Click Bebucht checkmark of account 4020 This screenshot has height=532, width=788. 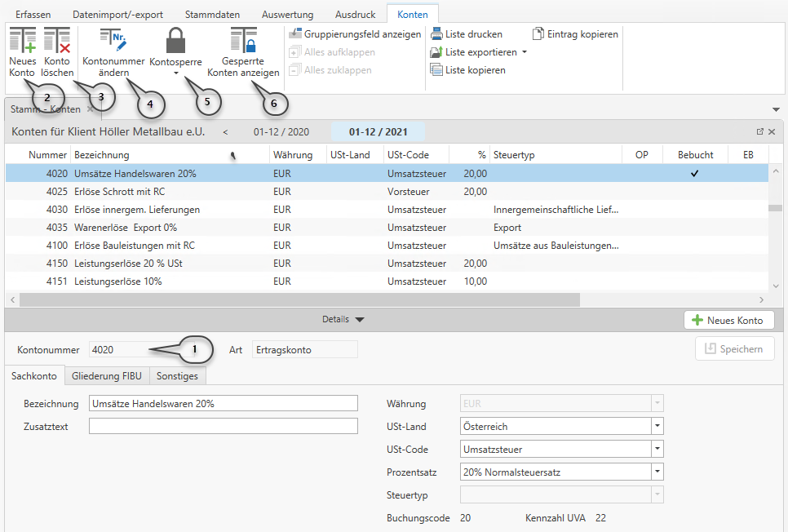point(695,174)
